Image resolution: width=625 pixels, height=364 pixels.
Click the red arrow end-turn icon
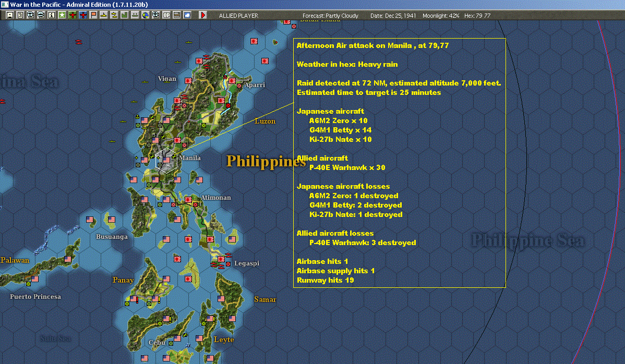(202, 15)
